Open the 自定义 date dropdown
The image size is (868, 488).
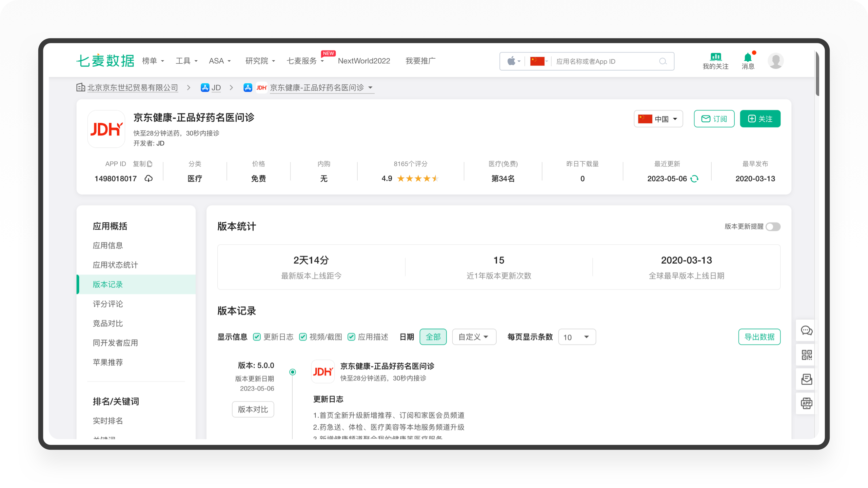474,337
